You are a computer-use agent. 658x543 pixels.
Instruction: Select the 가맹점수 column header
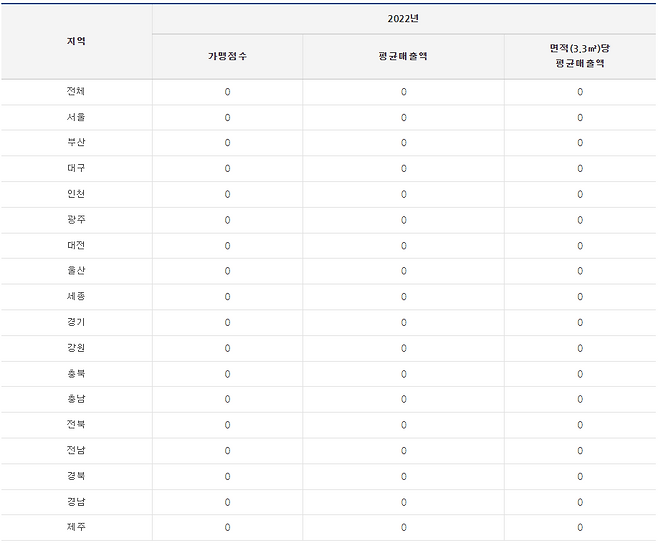227,56
